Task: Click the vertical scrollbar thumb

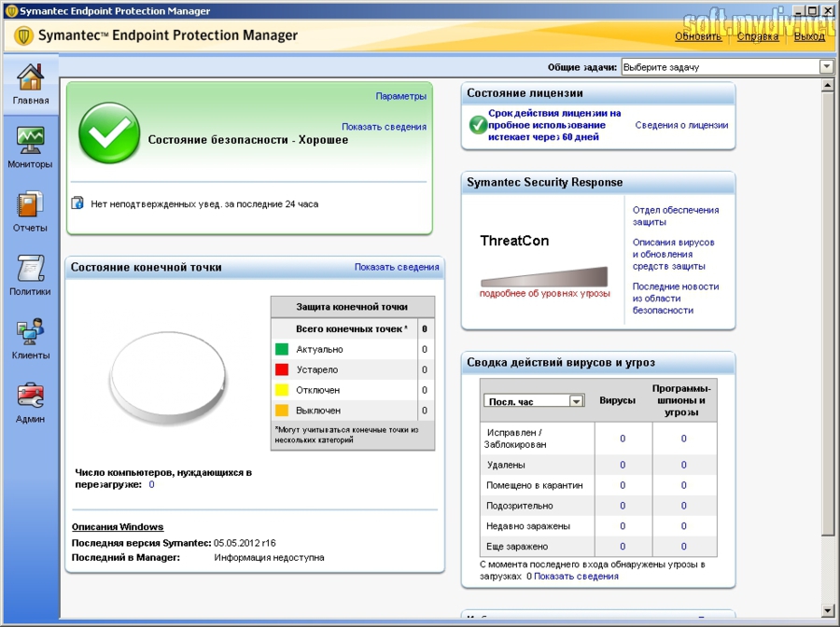Action: [x=828, y=313]
